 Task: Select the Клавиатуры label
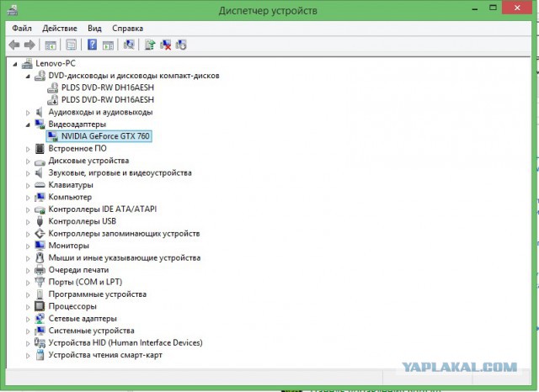coord(71,185)
